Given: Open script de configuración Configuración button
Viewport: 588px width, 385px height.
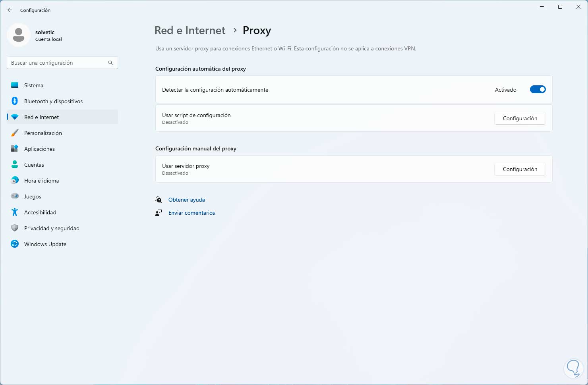Looking at the screenshot, I should (520, 118).
